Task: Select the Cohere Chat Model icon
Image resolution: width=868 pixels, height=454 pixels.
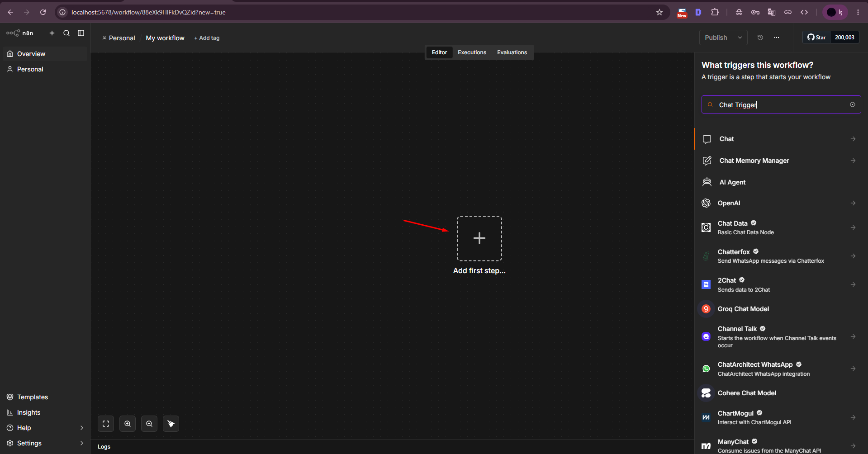Action: [706, 393]
